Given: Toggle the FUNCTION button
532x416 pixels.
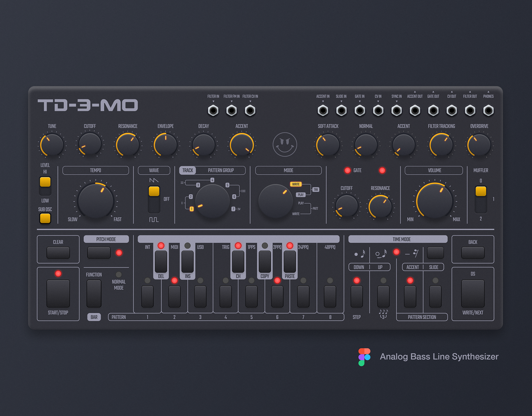Looking at the screenshot, I should pos(94,294).
